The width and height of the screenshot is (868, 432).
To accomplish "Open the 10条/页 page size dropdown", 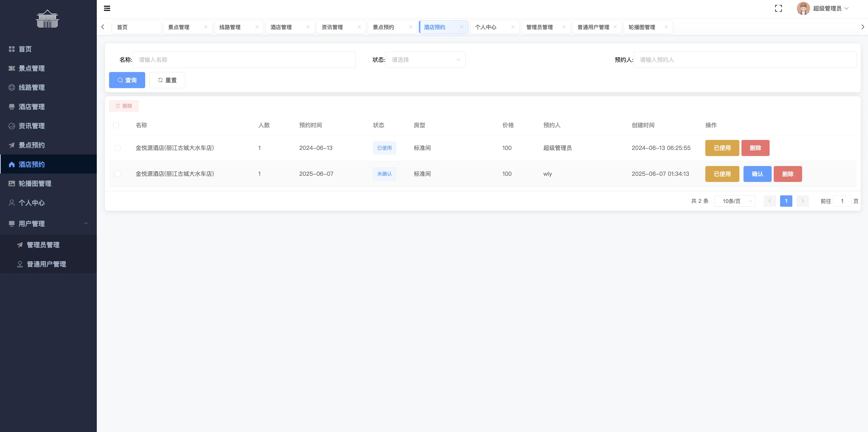I will click(x=735, y=201).
